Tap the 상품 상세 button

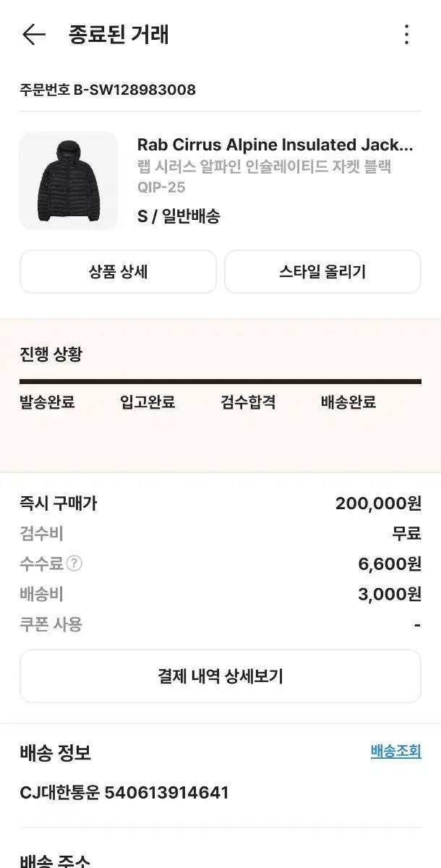[118, 272]
